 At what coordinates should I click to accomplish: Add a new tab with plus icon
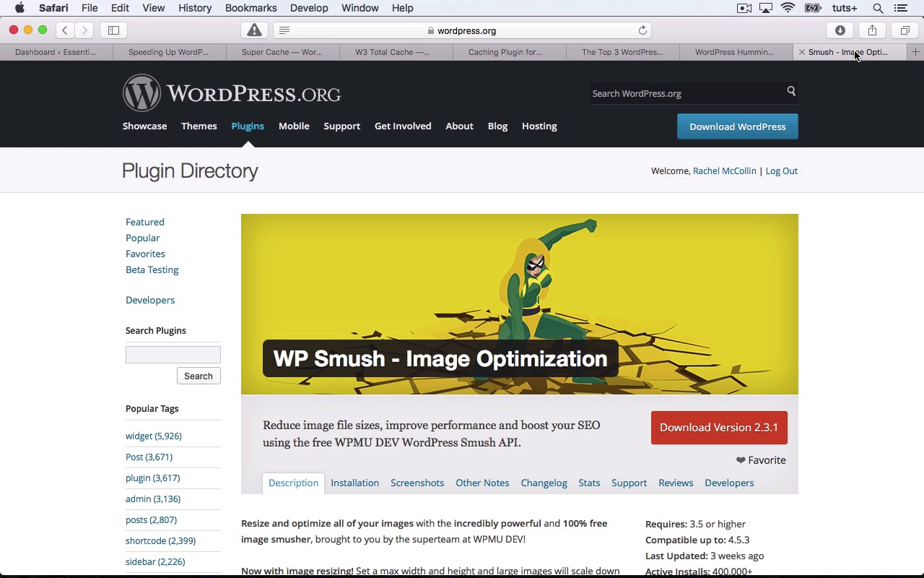pyautogui.click(x=915, y=52)
